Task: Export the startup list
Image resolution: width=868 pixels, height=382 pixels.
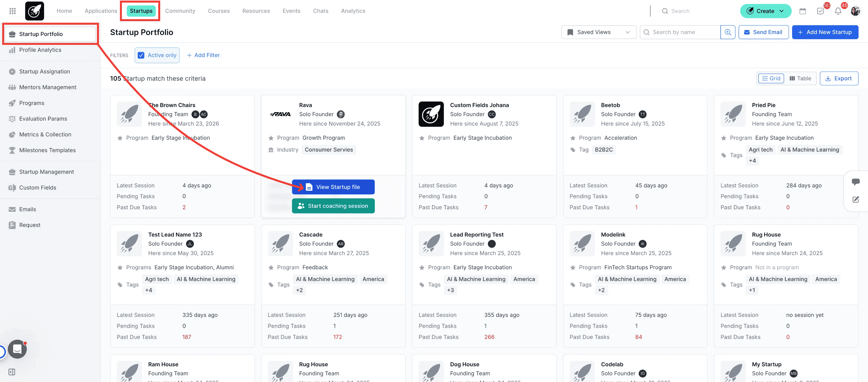Action: click(839, 78)
